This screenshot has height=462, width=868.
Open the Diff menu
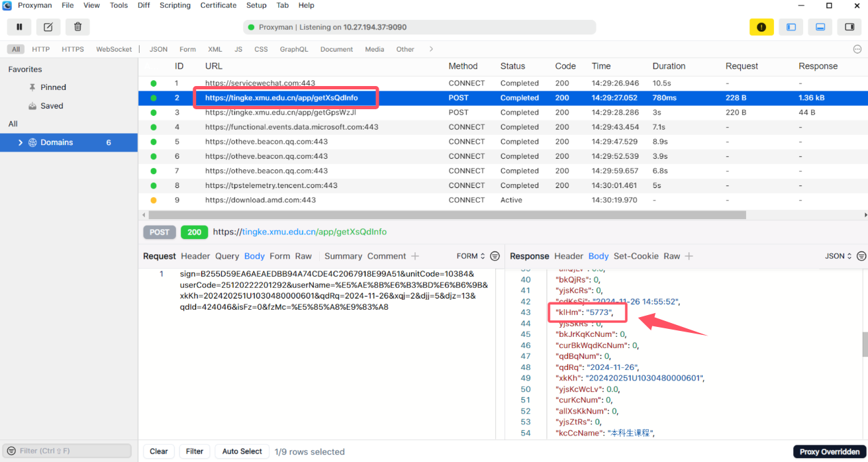point(144,5)
